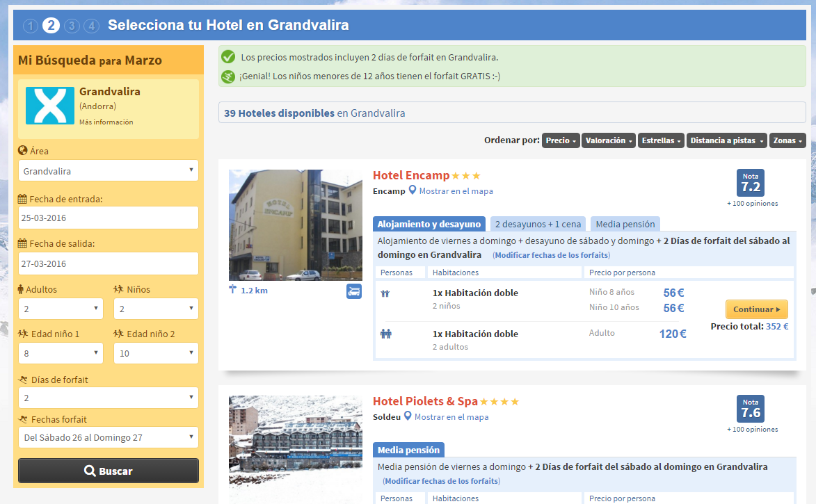Click the adult person icon beside Adultos

point(21,289)
